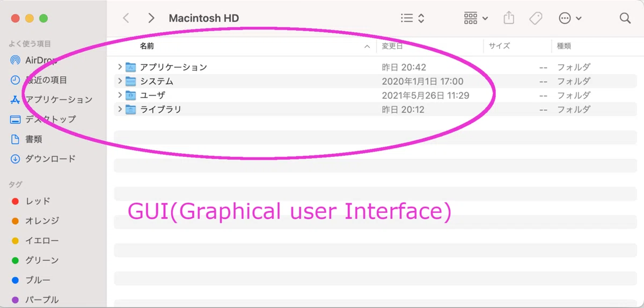Toggle sort order arrow in 名前 header
The width and height of the screenshot is (644, 308).
coord(367,47)
